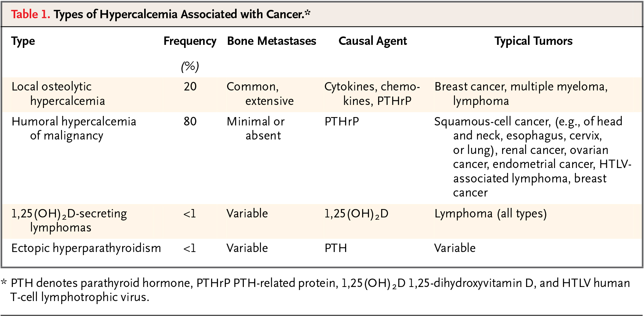644x317 pixels.
Task: Click the 1,25(OH)2D-secreting lymphomas row label
Action: pos(69,220)
